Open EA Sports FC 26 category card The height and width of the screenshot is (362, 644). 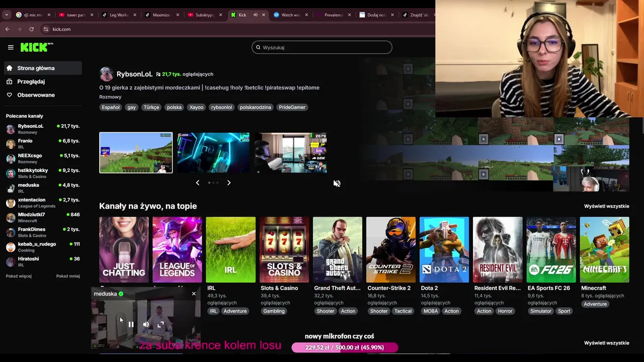tap(551, 250)
